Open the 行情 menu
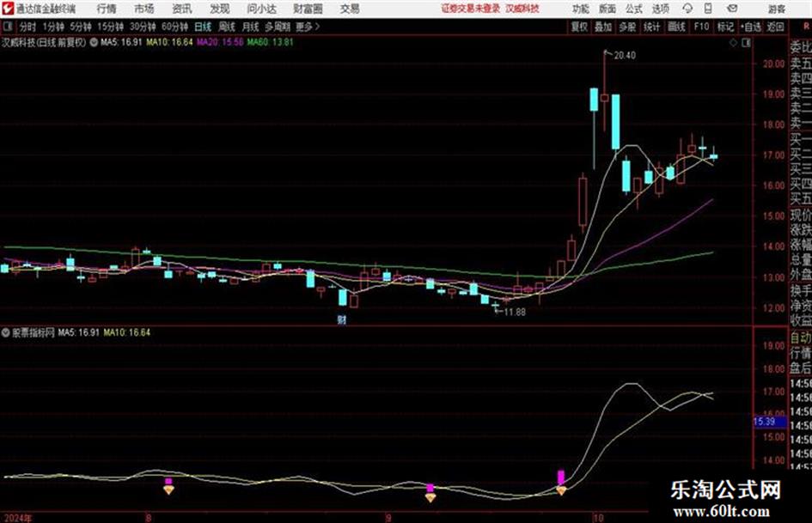812x523 pixels. pyautogui.click(x=107, y=9)
